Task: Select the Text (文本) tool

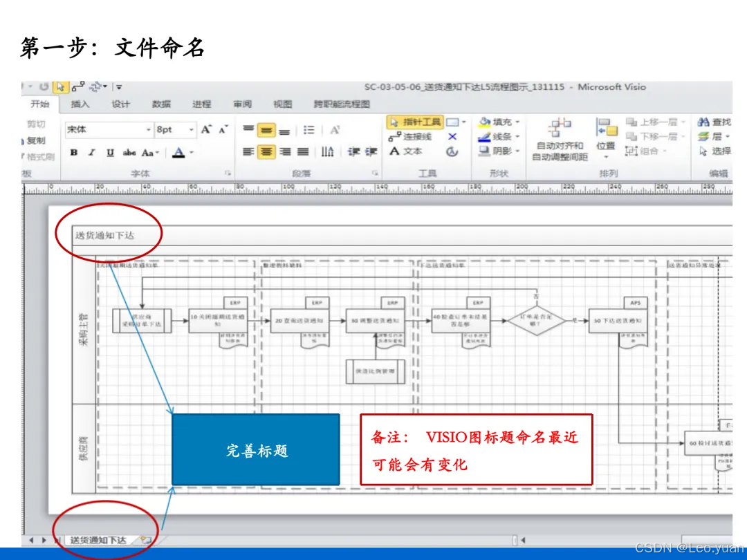Action: (406, 151)
